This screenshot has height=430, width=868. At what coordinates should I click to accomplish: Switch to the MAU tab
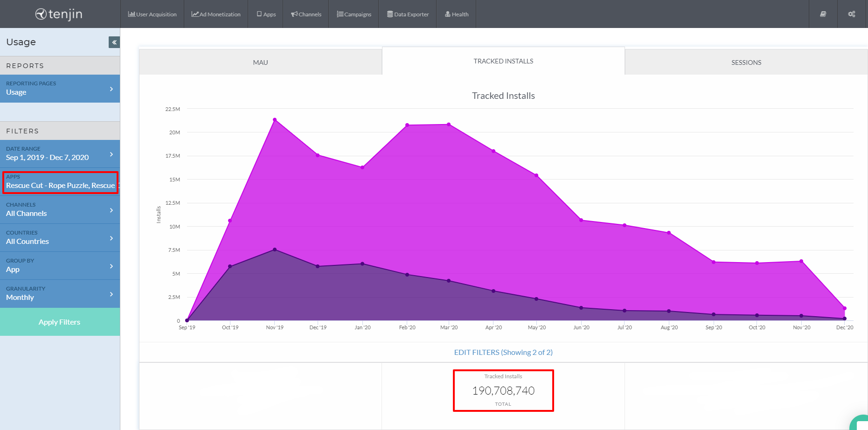[x=260, y=62]
